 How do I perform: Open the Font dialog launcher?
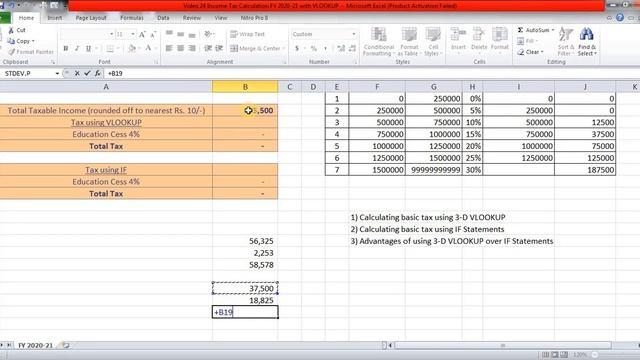pyautogui.click(x=156, y=62)
